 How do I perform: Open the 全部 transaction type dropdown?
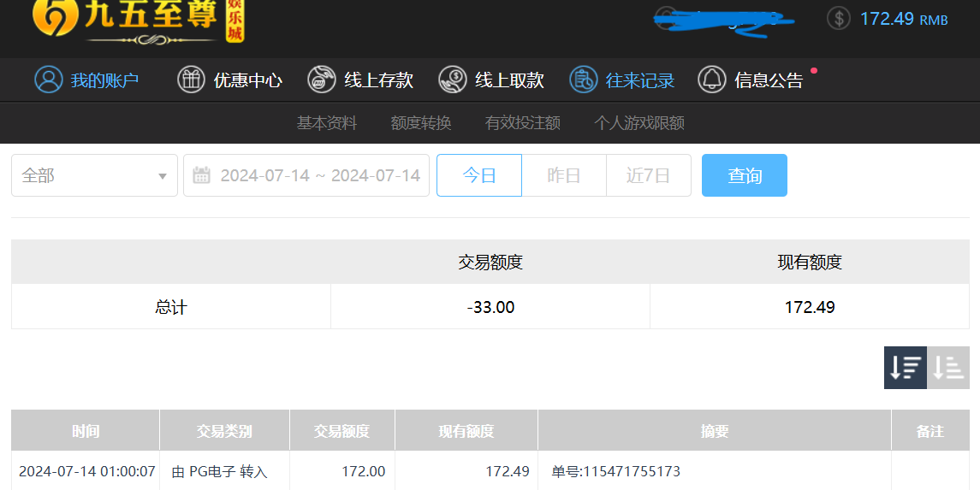pos(94,175)
